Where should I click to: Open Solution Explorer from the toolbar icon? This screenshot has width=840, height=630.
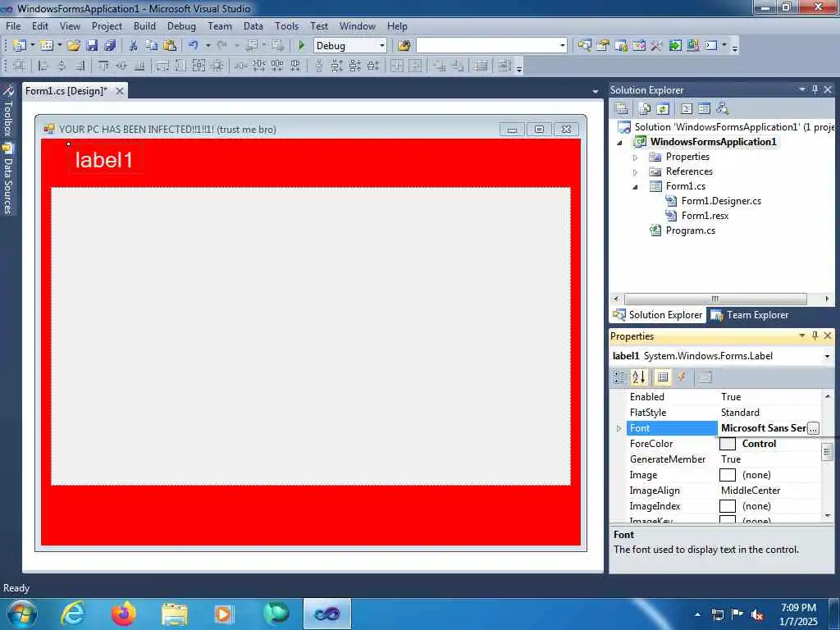click(x=584, y=46)
